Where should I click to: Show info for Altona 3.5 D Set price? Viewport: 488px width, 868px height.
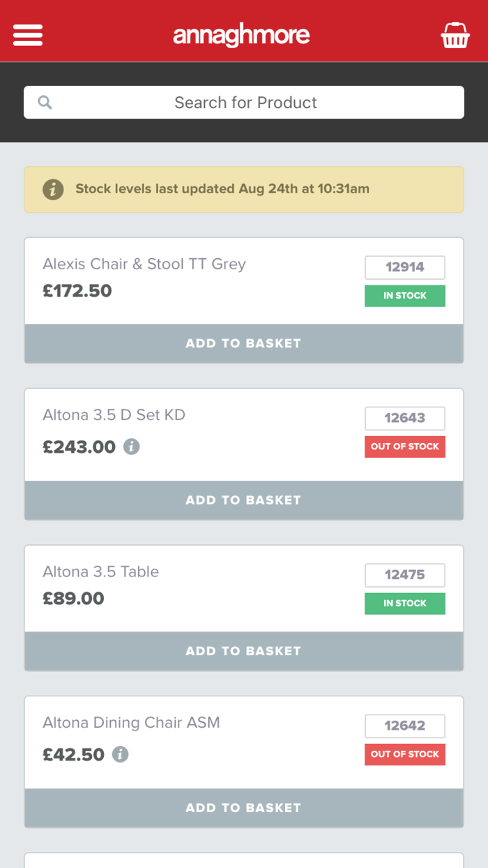tap(132, 447)
